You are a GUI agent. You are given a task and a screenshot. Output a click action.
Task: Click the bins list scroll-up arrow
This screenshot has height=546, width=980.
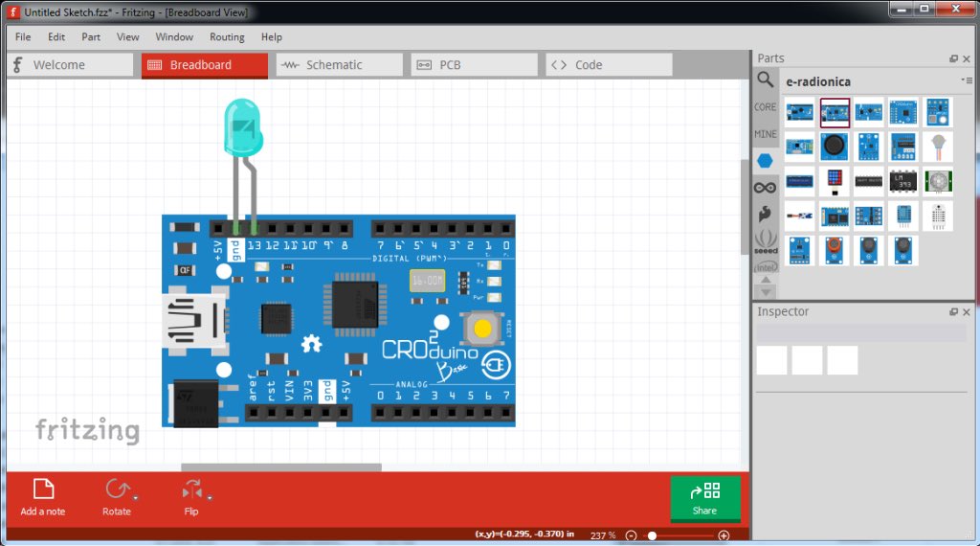pos(766,280)
